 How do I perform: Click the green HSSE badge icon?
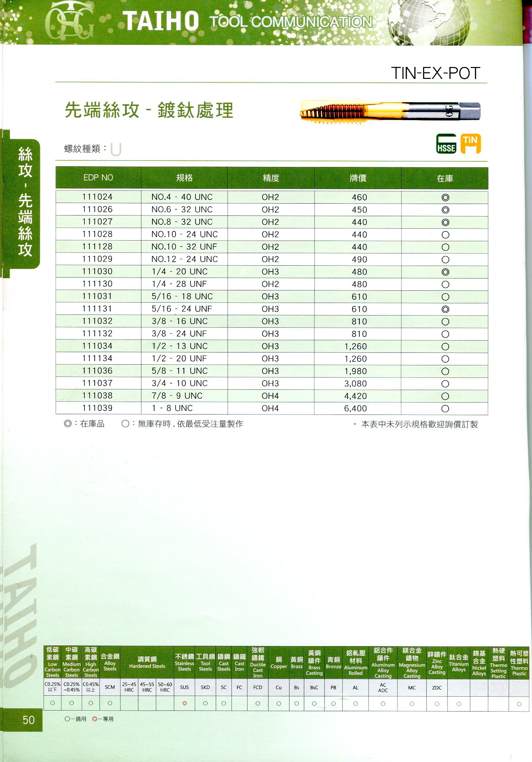[x=446, y=144]
